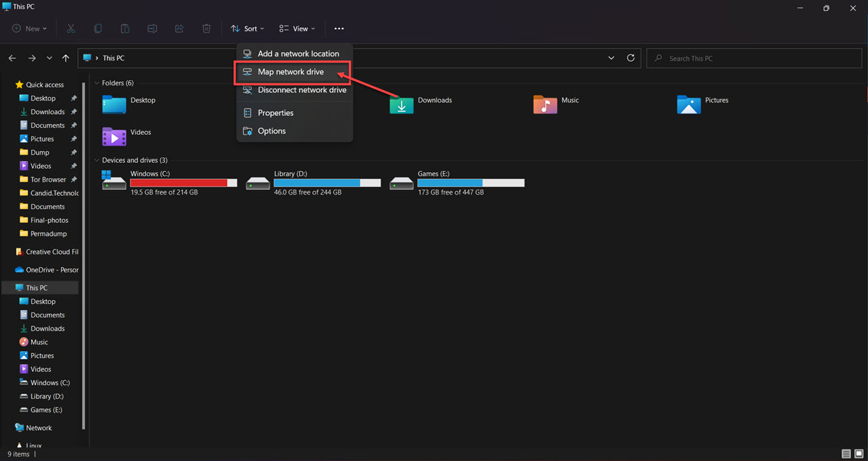Select Windows (C:) drive storage bar
This screenshot has width=868, height=461.
[x=183, y=183]
